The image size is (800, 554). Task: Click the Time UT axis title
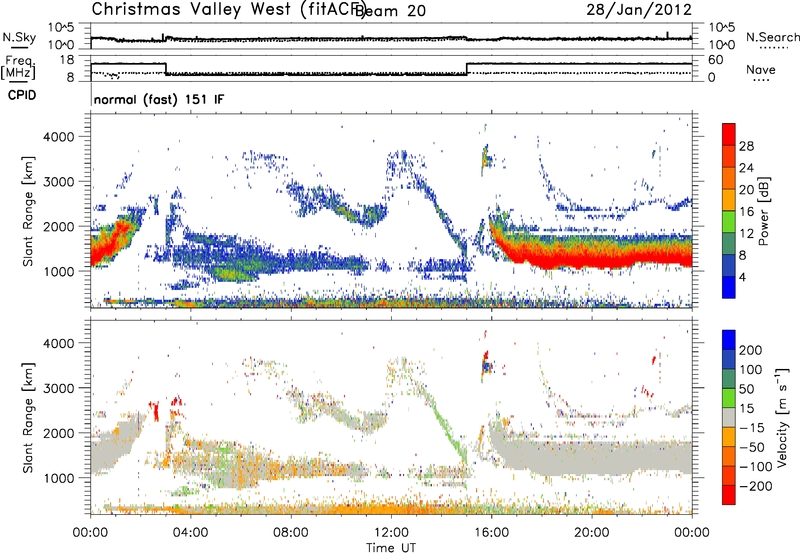pos(391,548)
